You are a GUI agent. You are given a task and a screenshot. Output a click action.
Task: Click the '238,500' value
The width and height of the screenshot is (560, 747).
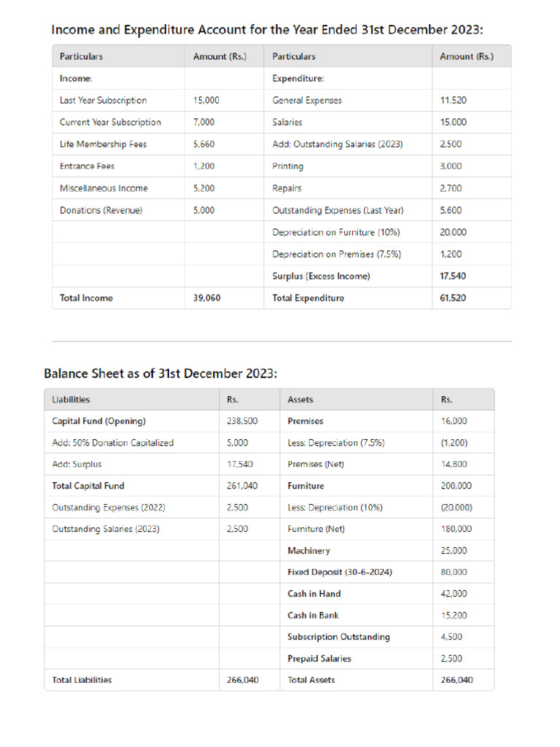pyautogui.click(x=242, y=421)
